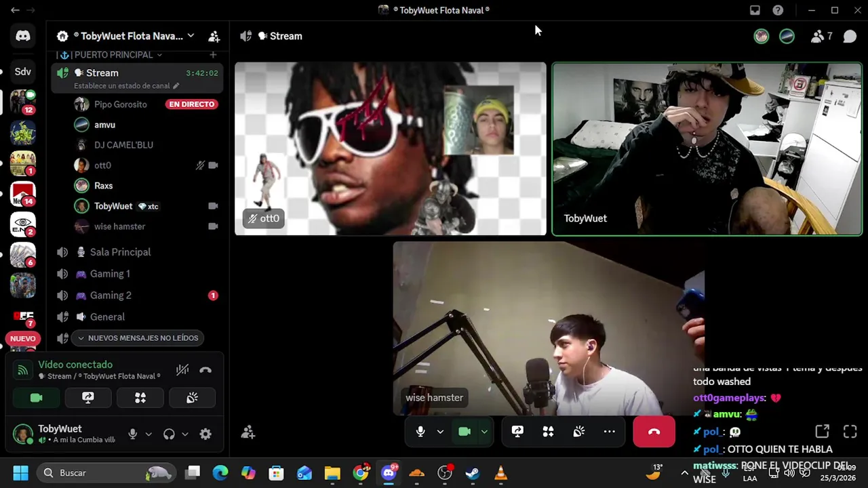Viewport: 868px width, 488px height.
Task: Open output device options arrow in user panel
Action: (184, 434)
